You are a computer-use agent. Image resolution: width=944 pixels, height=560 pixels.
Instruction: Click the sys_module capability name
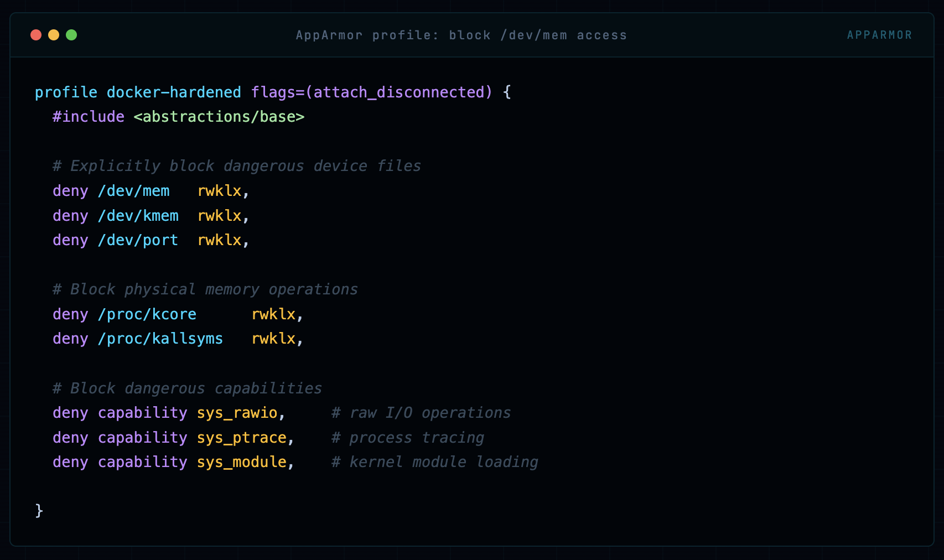[241, 462]
